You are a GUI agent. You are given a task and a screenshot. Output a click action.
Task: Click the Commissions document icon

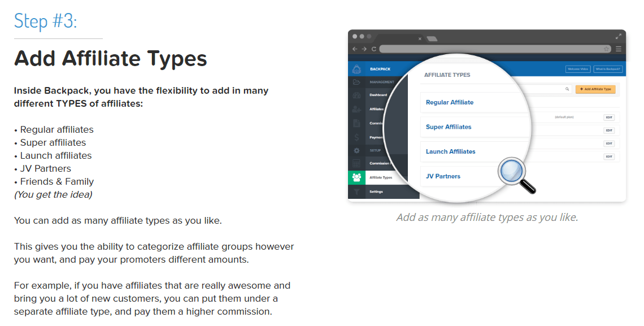coord(356,123)
